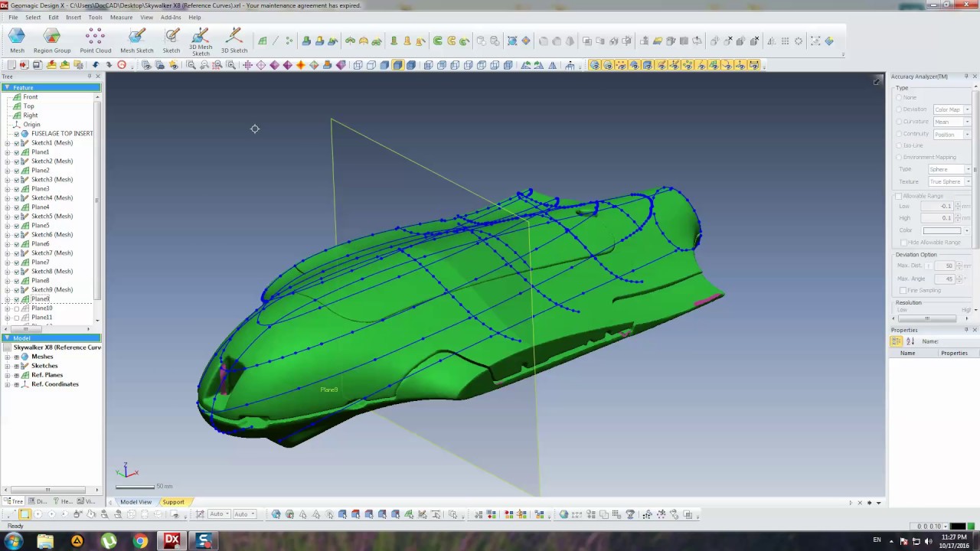The width and height of the screenshot is (980, 551).
Task: Open the Sphere type dropdown
Action: [949, 169]
